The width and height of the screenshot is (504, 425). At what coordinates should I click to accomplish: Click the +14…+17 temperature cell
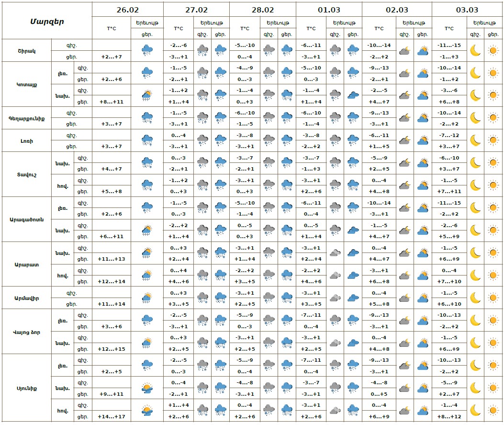(111, 416)
